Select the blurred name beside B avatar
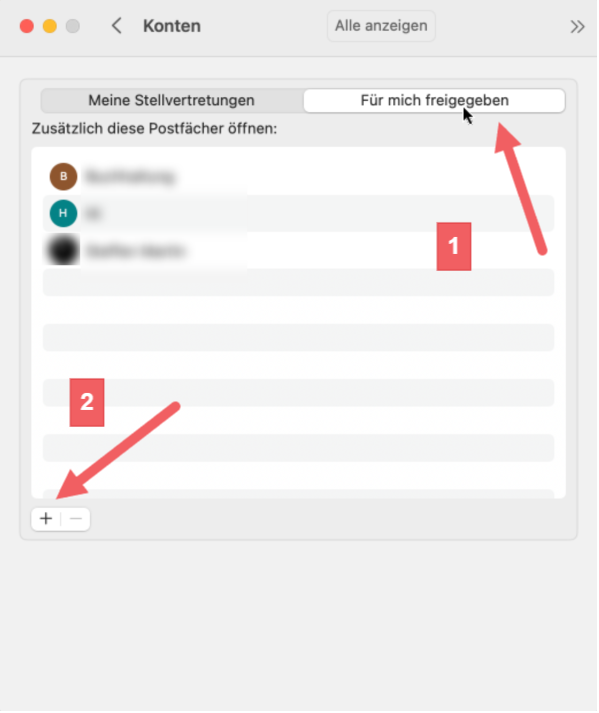The image size is (599, 713). tap(130, 176)
